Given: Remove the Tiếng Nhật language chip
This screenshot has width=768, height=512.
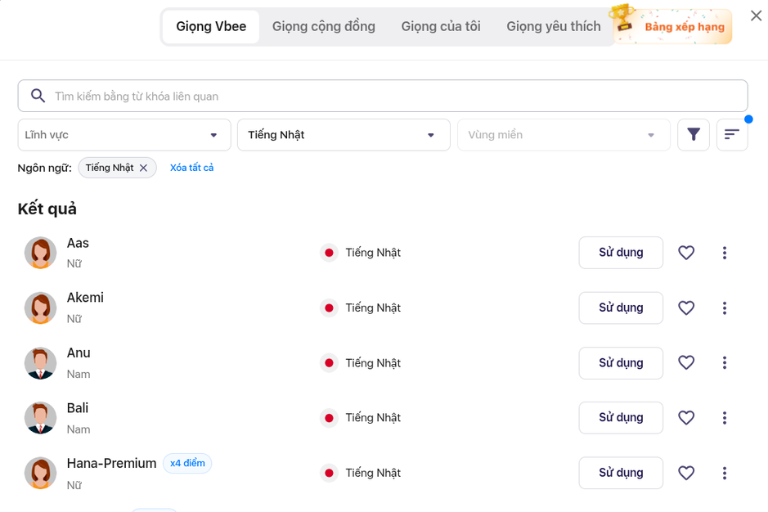Looking at the screenshot, I should [x=144, y=168].
